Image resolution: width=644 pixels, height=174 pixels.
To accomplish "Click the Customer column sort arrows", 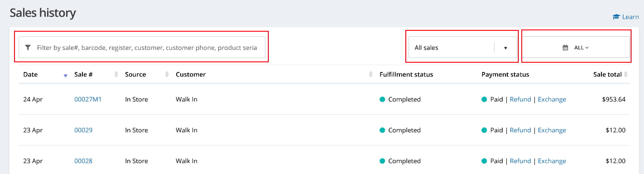I will (371, 74).
